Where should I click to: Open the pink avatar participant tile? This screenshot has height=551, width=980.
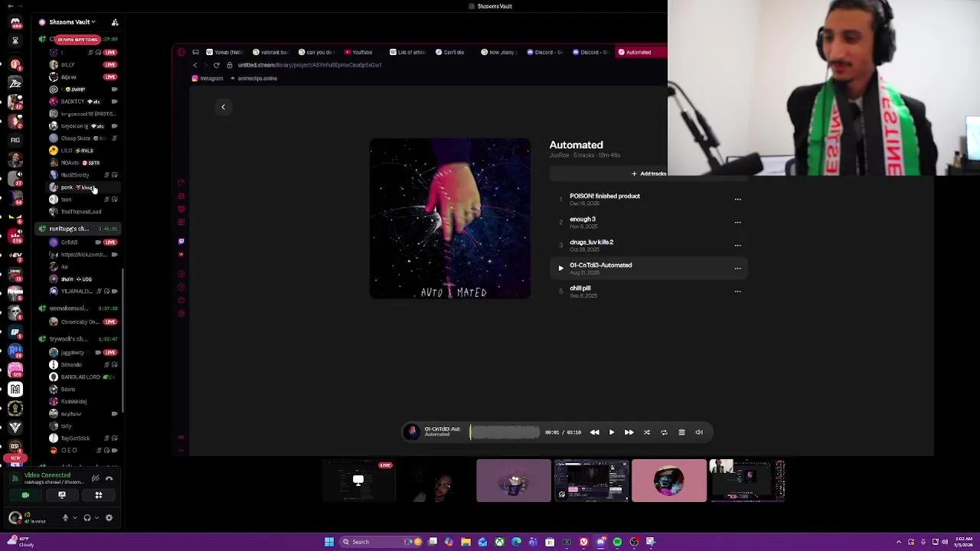click(x=669, y=481)
